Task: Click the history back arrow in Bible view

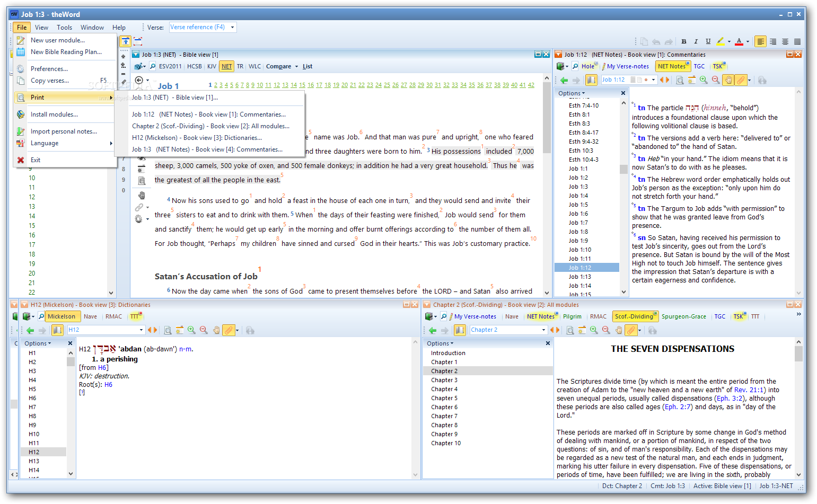Action: tap(139, 80)
